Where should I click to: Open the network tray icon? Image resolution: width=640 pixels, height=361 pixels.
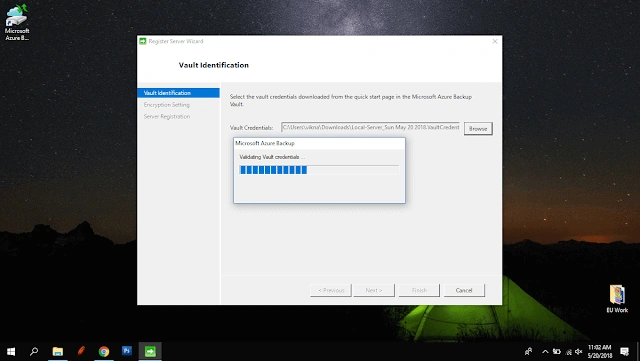tap(569, 352)
